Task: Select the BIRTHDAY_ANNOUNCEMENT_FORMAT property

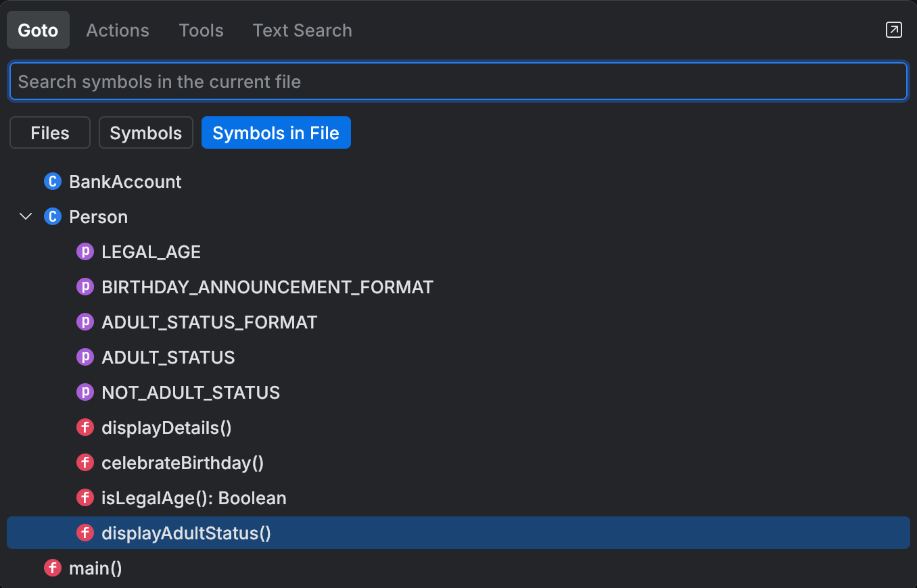Action: point(267,287)
